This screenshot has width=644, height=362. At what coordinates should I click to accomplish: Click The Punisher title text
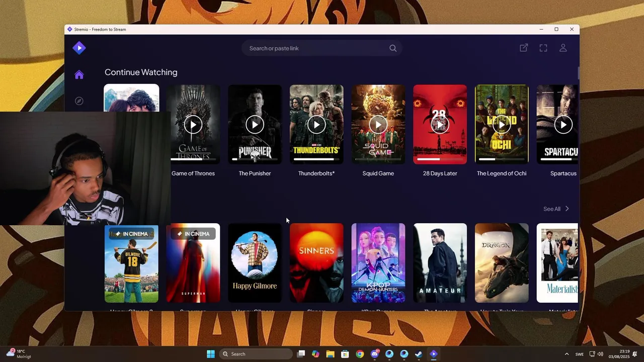[x=255, y=173]
